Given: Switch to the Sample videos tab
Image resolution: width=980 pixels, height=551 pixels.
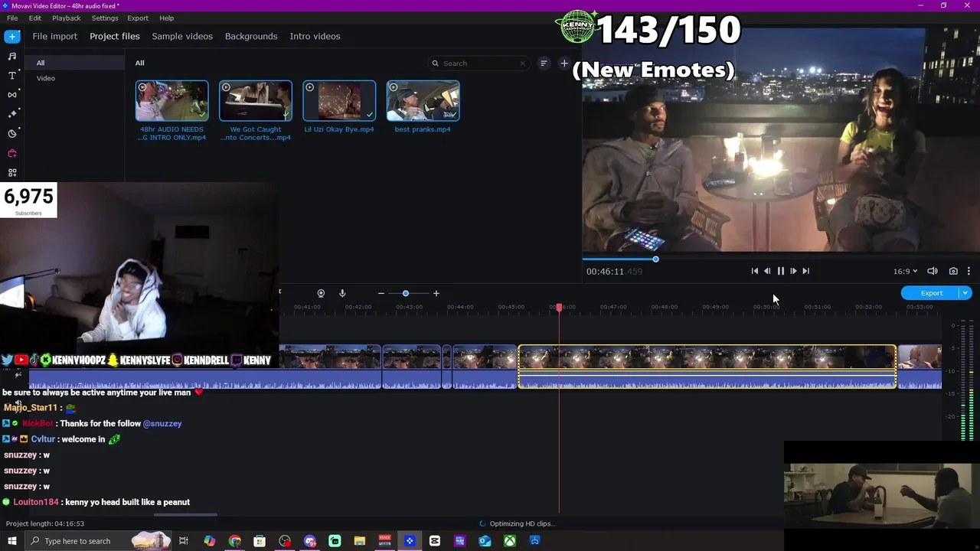Looking at the screenshot, I should click(182, 36).
